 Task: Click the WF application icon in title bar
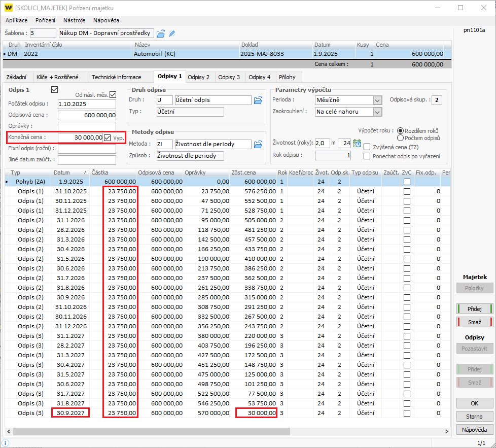[8, 8]
